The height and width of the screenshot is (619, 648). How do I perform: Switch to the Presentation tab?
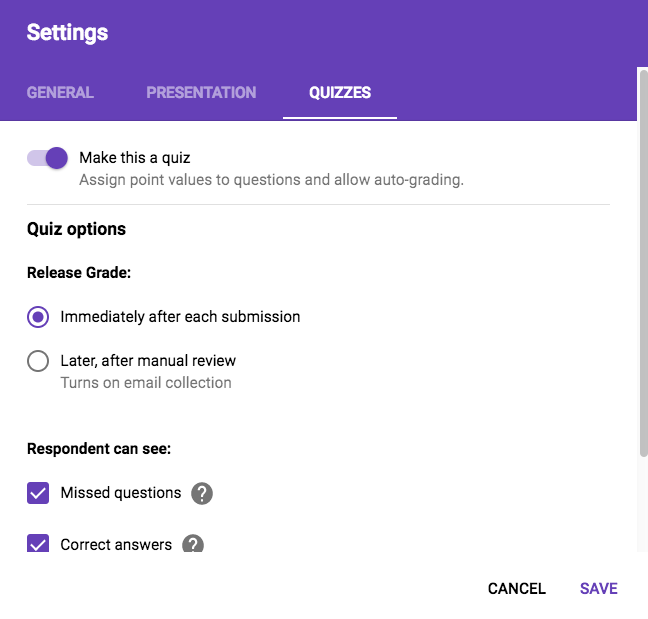tap(201, 92)
